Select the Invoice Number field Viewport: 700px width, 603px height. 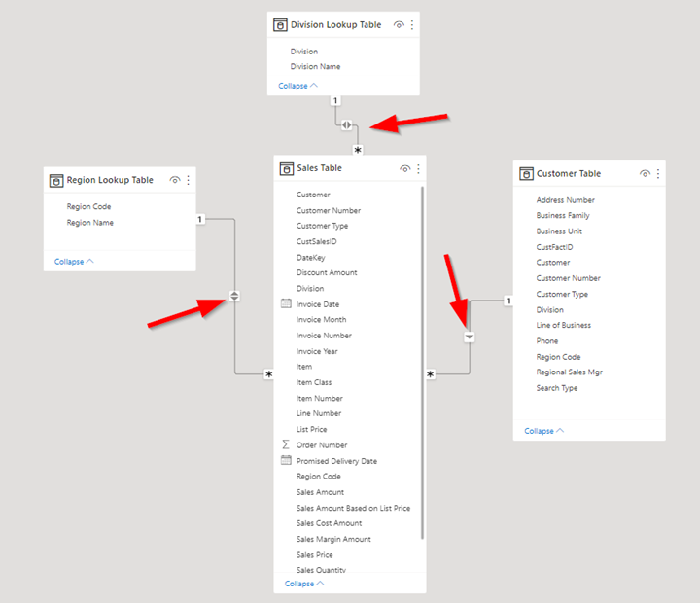[x=324, y=336]
